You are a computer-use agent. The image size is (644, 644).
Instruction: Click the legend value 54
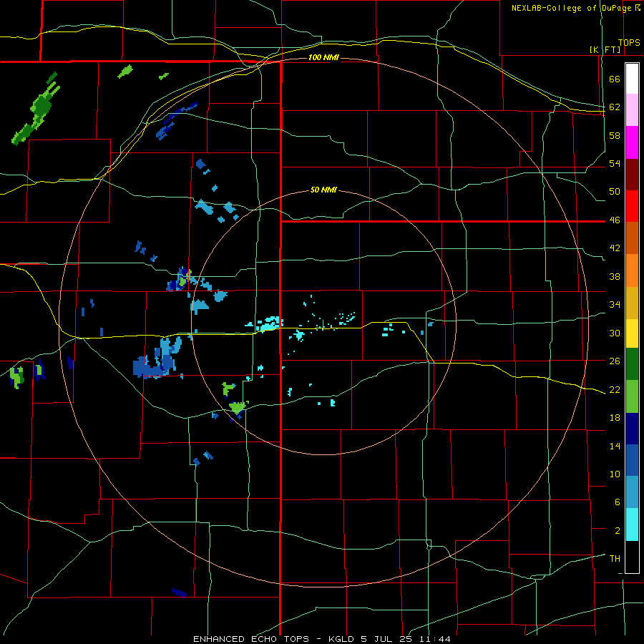pyautogui.click(x=615, y=164)
